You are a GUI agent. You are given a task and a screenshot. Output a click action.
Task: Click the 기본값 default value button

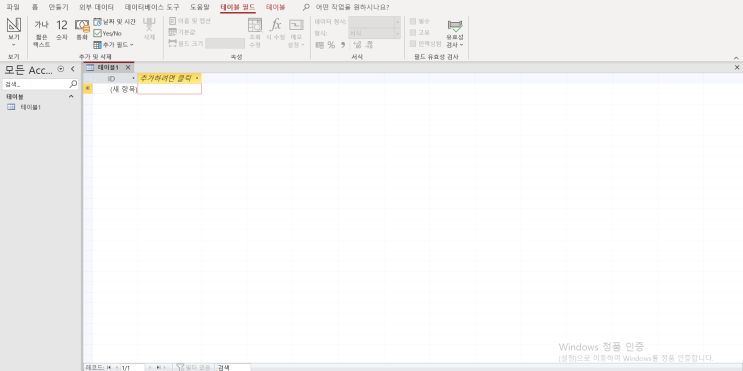click(x=182, y=32)
